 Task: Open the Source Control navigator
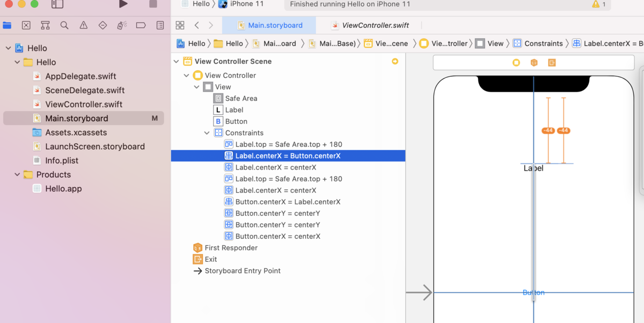point(26,25)
